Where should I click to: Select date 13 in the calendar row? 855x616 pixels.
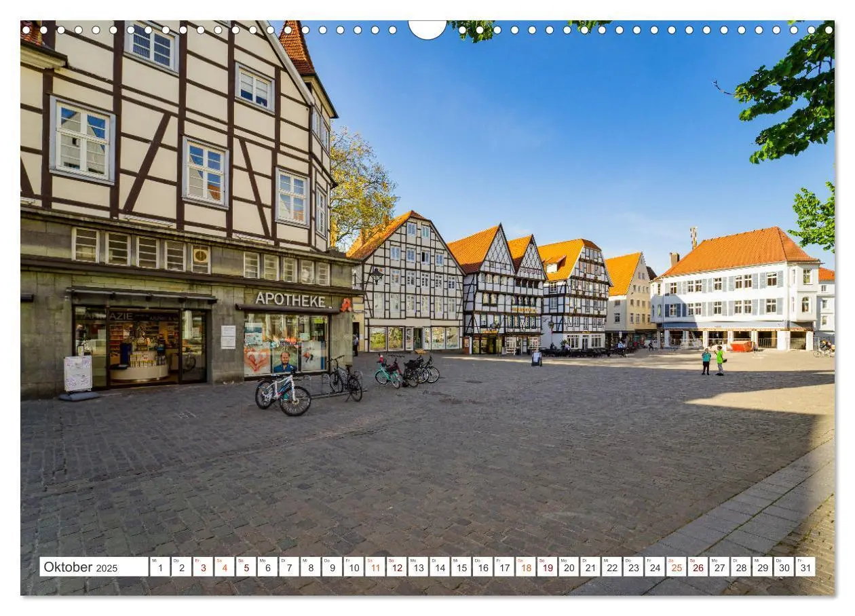[x=417, y=567]
